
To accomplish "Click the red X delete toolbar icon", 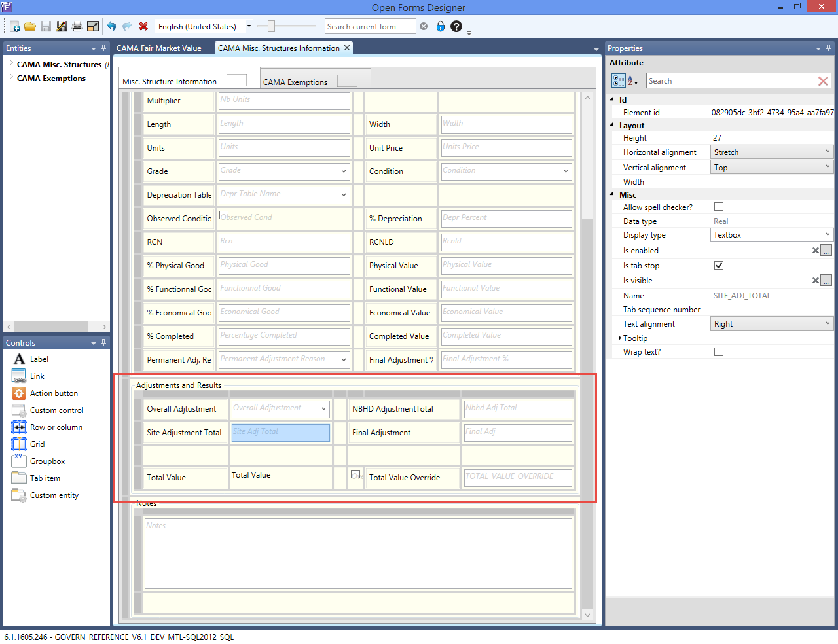I will click(x=143, y=27).
